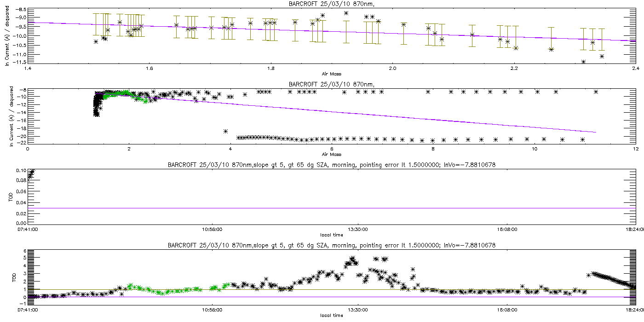Click the rightmost data point in the second plot
The height and width of the screenshot is (322, 644).
coord(596,92)
